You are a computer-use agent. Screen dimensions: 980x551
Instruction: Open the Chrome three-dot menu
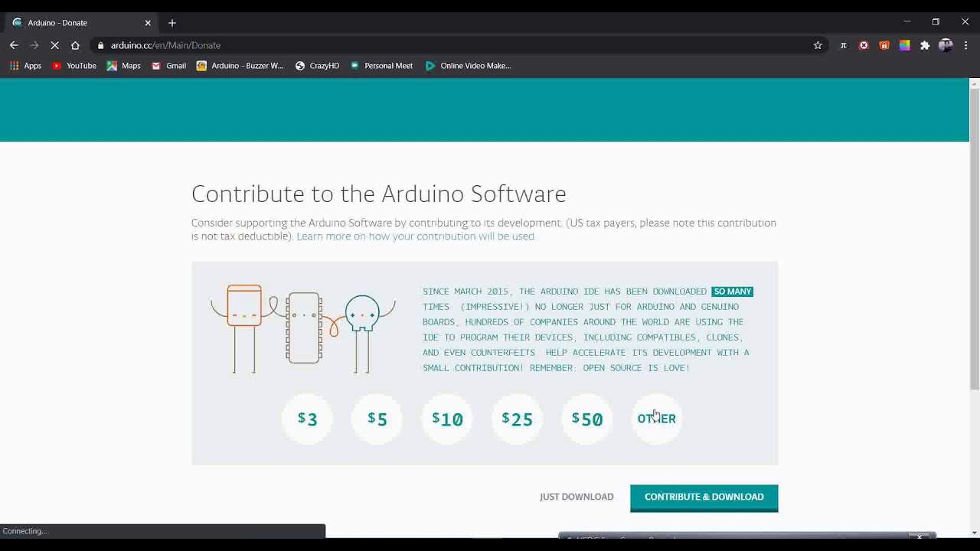[x=966, y=45]
